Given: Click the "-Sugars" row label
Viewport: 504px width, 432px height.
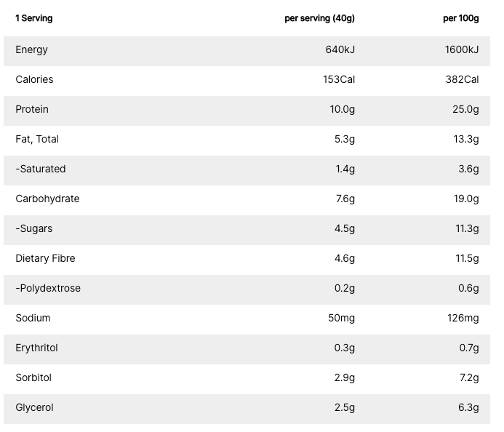Looking at the screenshot, I should pyautogui.click(x=34, y=228).
